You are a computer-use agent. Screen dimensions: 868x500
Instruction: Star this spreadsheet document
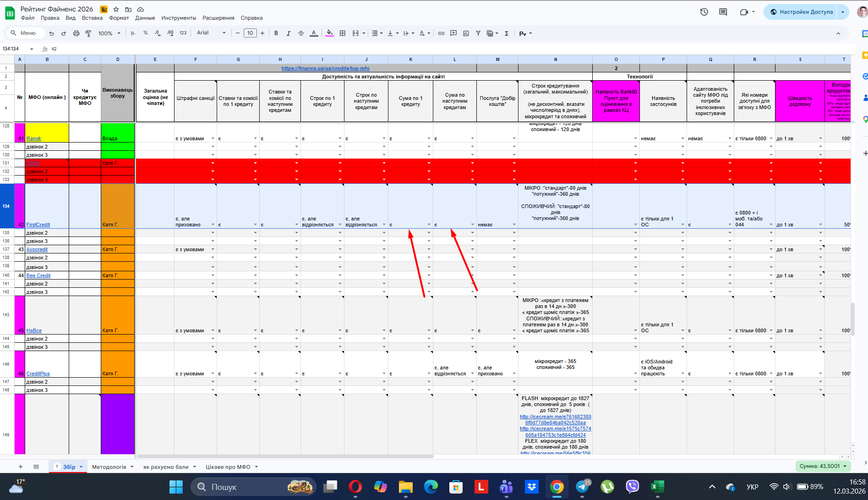(x=116, y=9)
